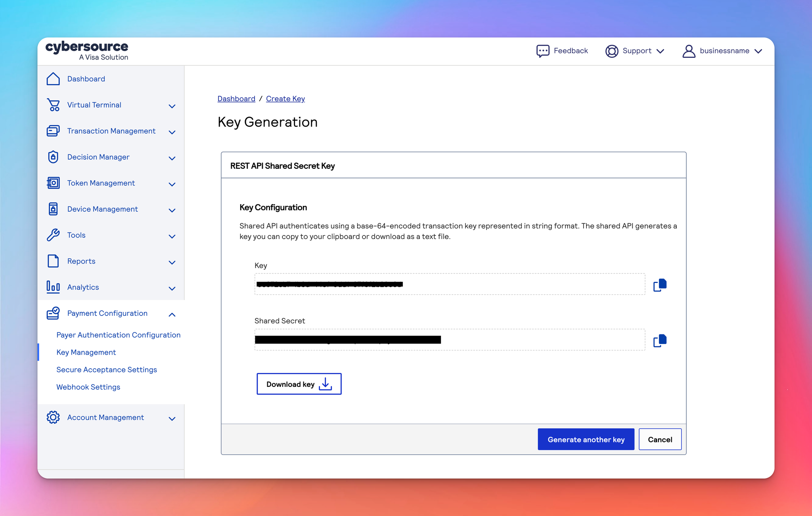Open Payer Authentication Configuration

coord(118,335)
